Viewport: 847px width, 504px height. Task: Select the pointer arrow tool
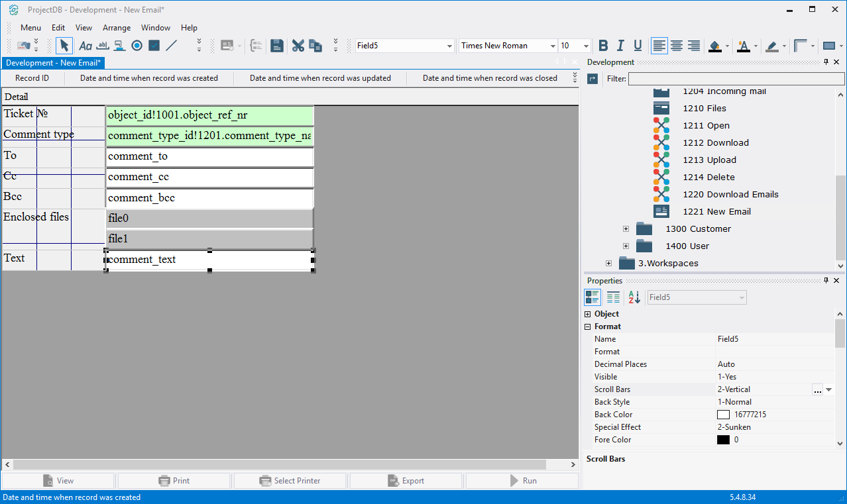pos(64,46)
